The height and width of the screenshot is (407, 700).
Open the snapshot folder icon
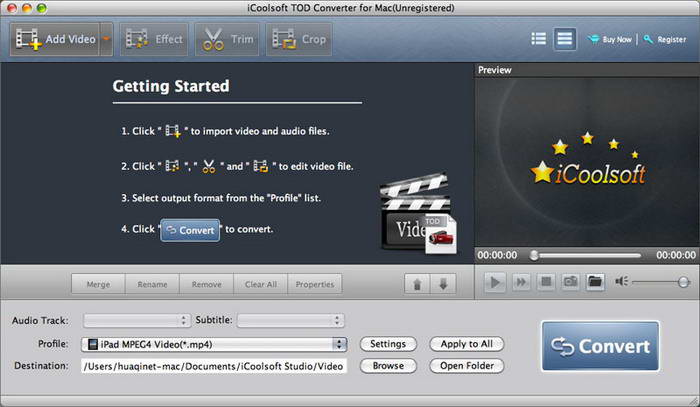coord(595,282)
